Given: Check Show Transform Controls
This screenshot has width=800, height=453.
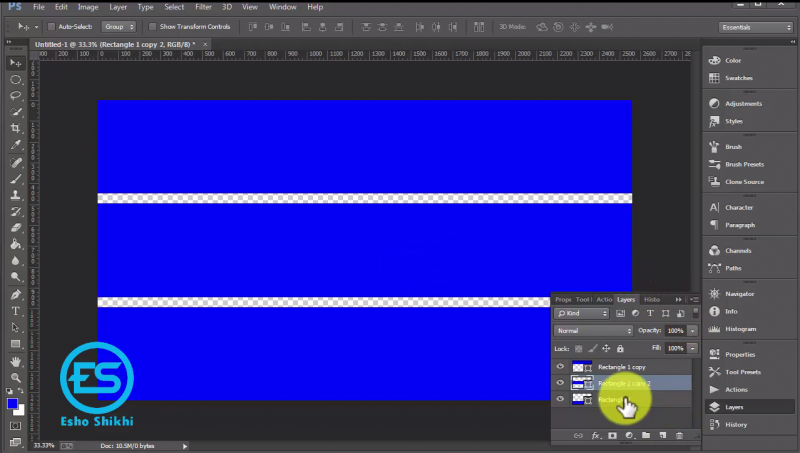Looking at the screenshot, I should coord(153,27).
